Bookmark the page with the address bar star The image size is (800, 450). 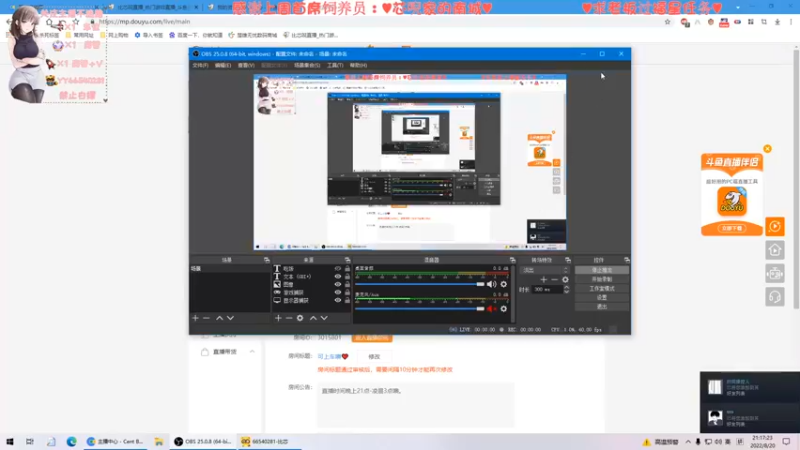click(667, 22)
